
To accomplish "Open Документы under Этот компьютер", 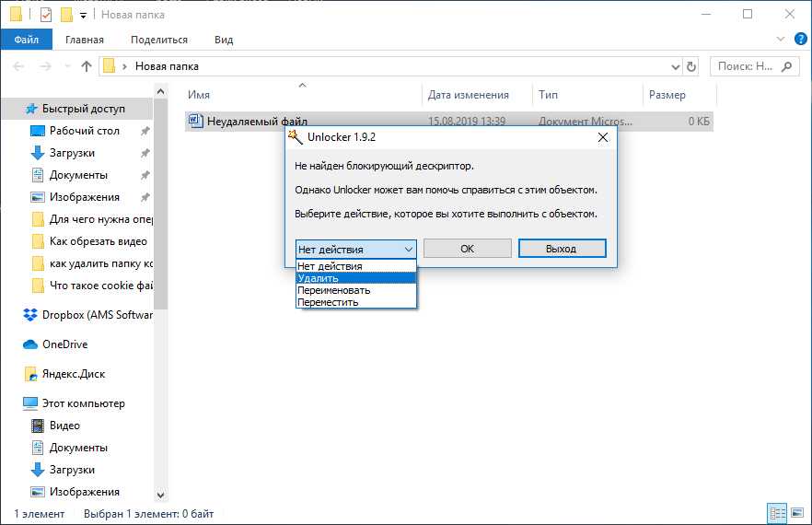I will coord(78,448).
